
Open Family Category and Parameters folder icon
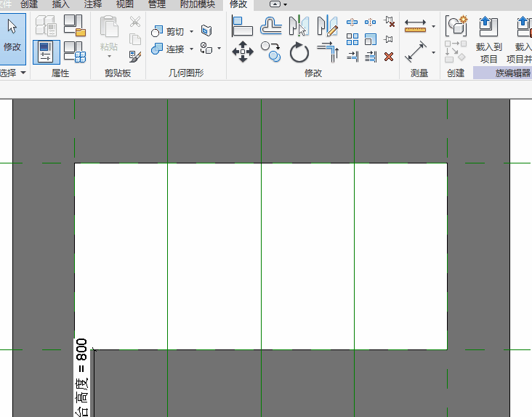point(75,25)
